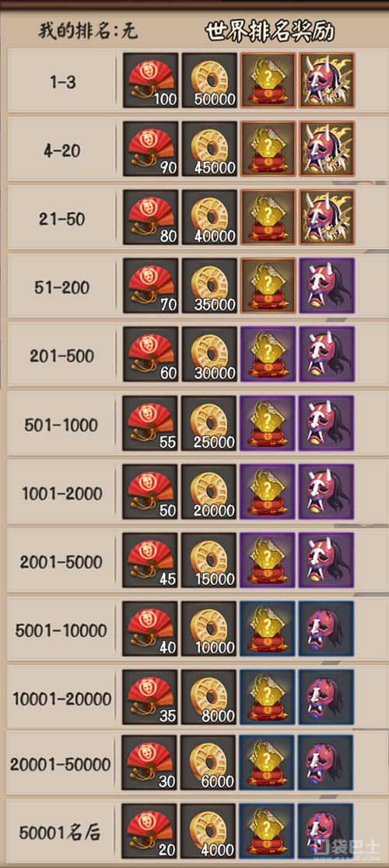Tap the golden oni mask in 21-50 row
Screen dimensions: 389x868
pos(327,218)
